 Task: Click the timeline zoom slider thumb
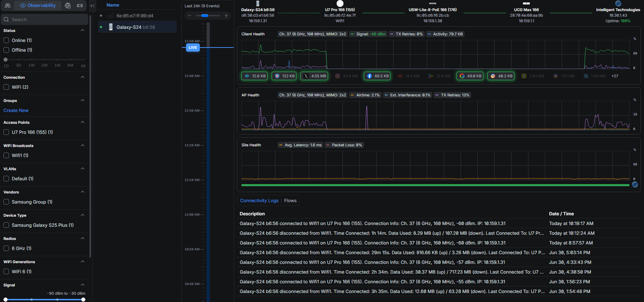point(205,16)
